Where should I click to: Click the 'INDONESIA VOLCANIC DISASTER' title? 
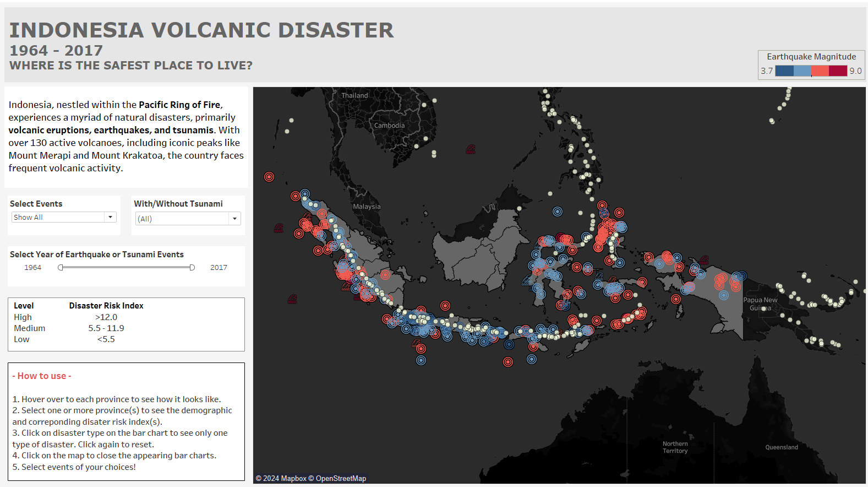[x=202, y=30]
